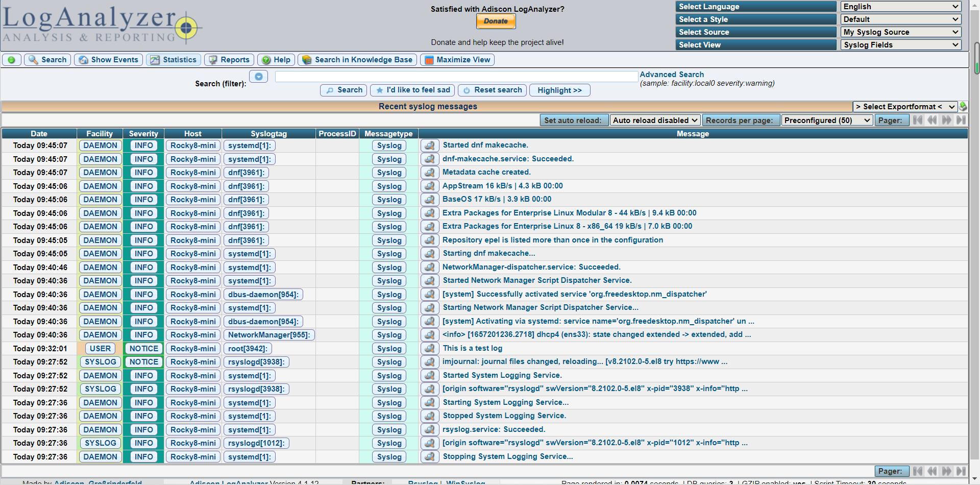Open details icon for 'NetworkManager-dispatcher.service: Succeeded.'
This screenshot has width=980, height=485.
click(430, 268)
